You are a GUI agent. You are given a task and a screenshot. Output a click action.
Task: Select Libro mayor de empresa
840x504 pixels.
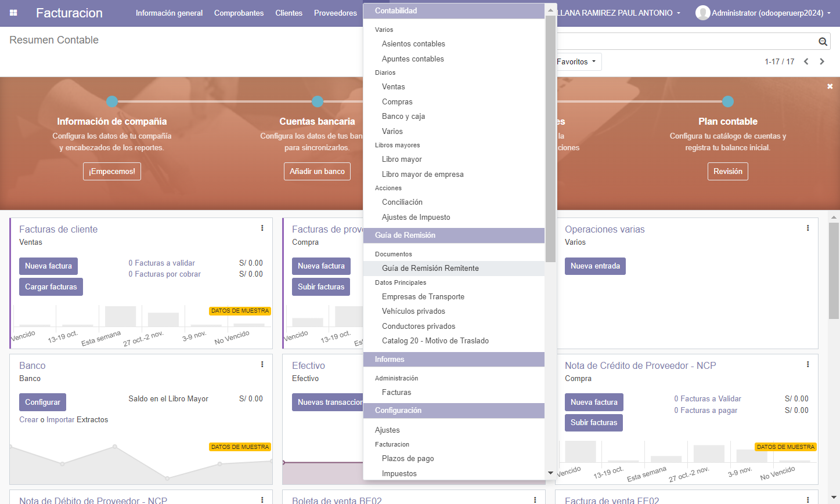pos(454,174)
